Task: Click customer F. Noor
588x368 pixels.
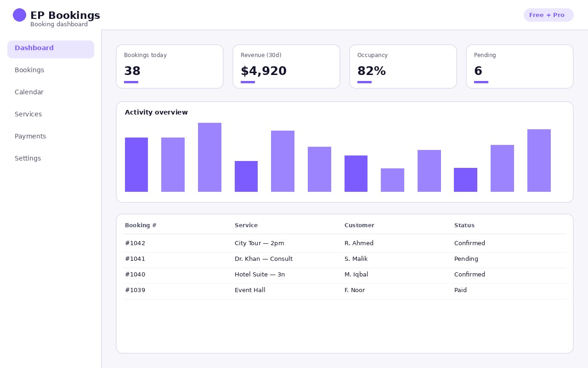Action: [x=355, y=290]
